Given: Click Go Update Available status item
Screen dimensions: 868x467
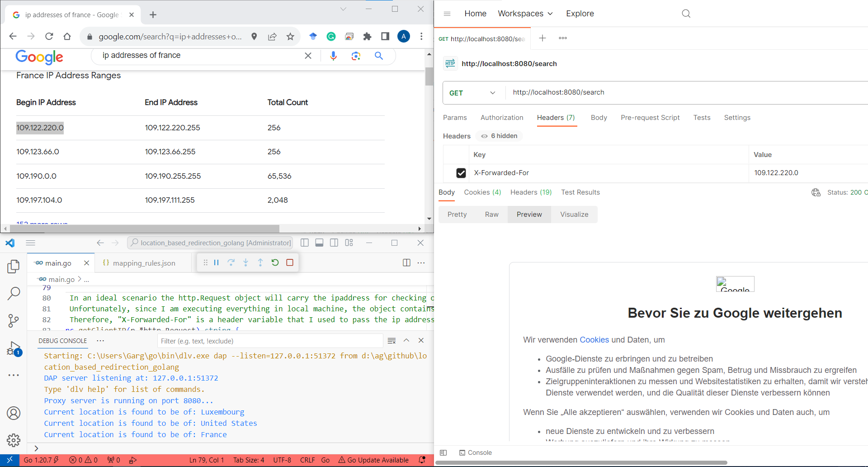Looking at the screenshot, I should (373, 460).
